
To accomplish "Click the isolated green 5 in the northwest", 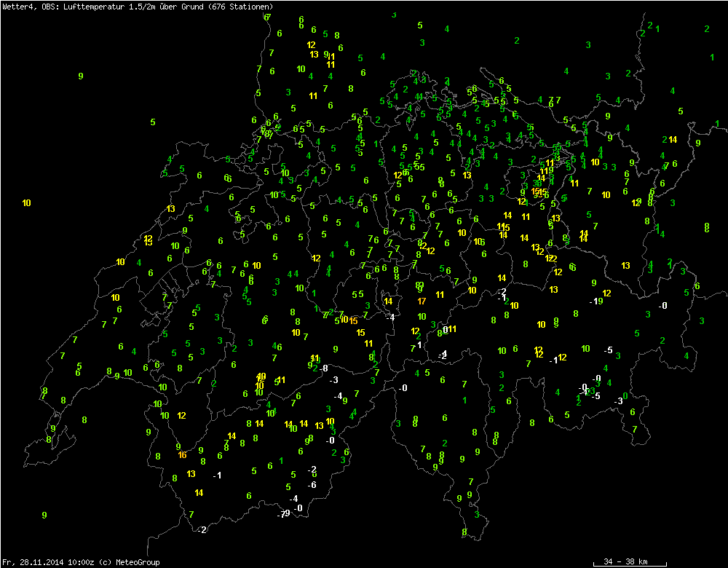I will 152,122.
